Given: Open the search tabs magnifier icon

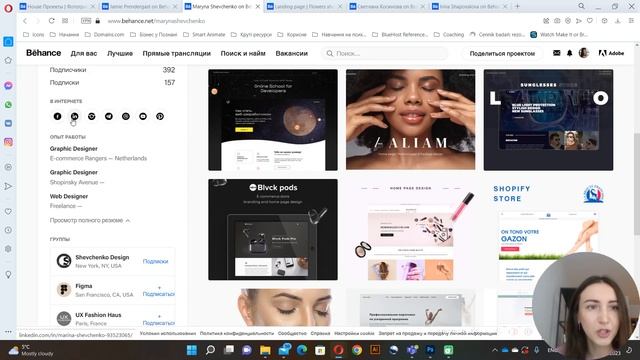Looking at the screenshot, I should pos(581,6).
